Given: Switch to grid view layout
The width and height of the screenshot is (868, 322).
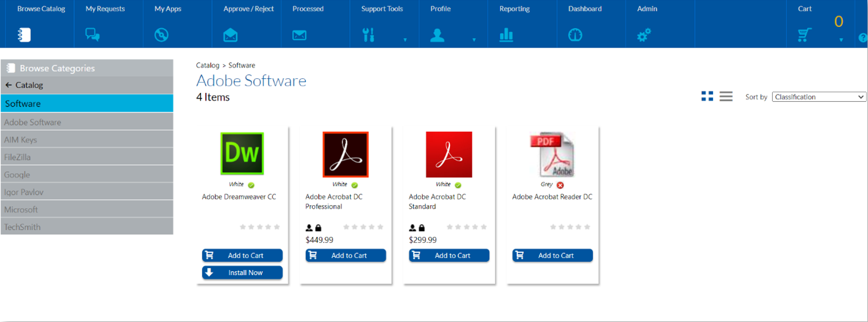Looking at the screenshot, I should pos(707,96).
